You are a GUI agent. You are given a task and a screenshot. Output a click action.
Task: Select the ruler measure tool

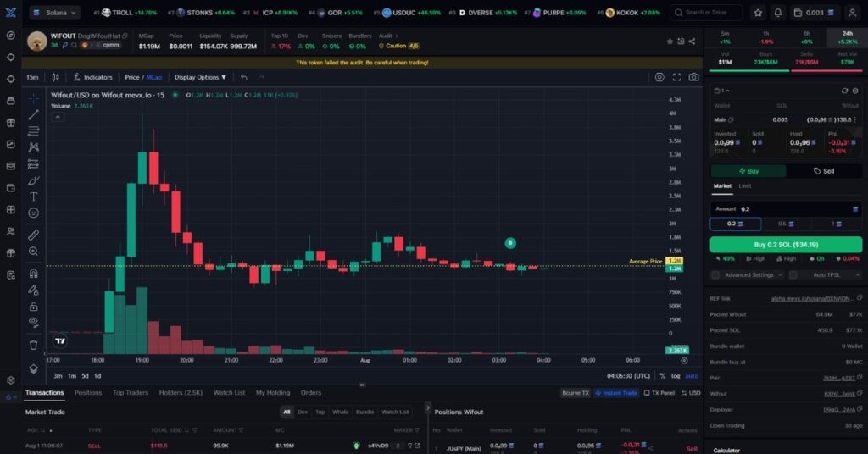pyautogui.click(x=34, y=235)
